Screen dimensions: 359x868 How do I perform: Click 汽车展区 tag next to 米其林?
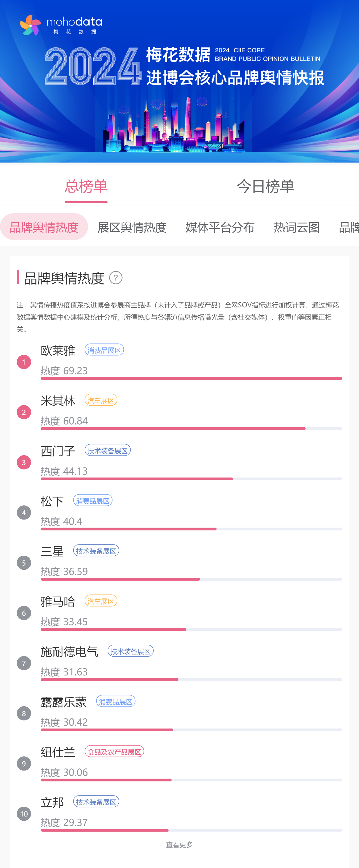click(x=101, y=400)
